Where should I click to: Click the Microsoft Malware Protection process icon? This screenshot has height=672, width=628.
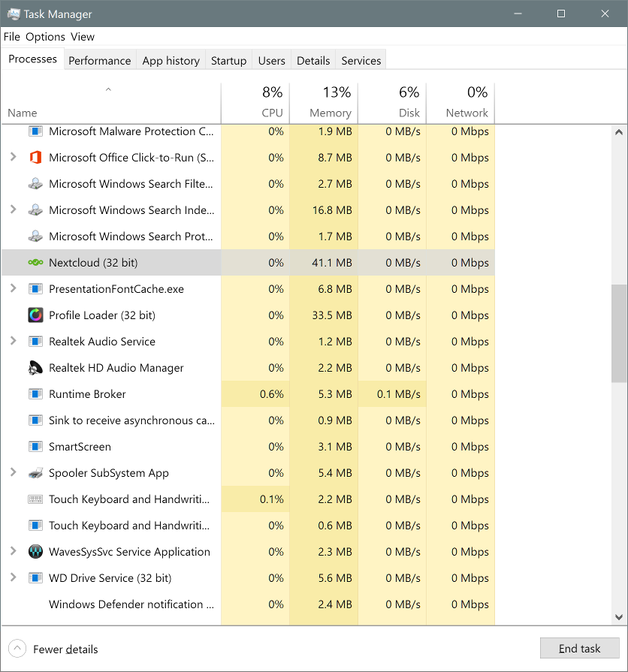pyautogui.click(x=35, y=131)
